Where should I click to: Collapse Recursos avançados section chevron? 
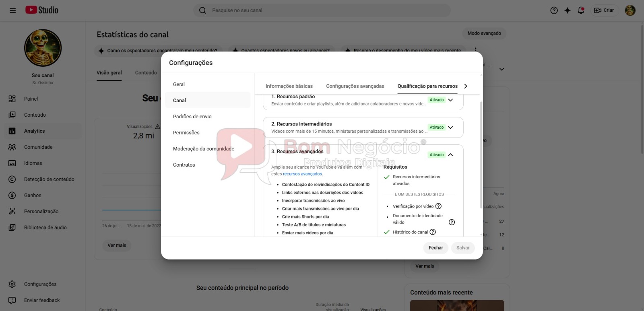click(450, 155)
